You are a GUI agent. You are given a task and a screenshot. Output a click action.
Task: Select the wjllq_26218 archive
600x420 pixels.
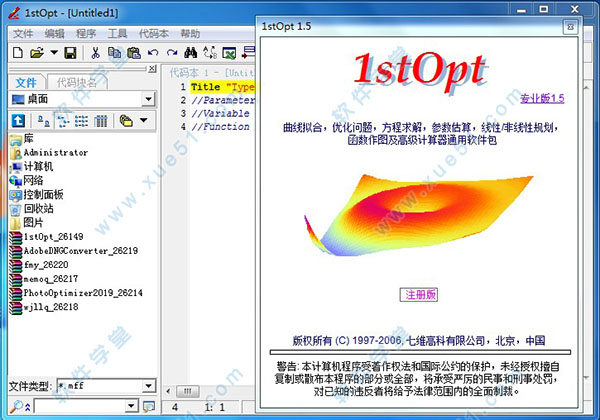click(44, 307)
